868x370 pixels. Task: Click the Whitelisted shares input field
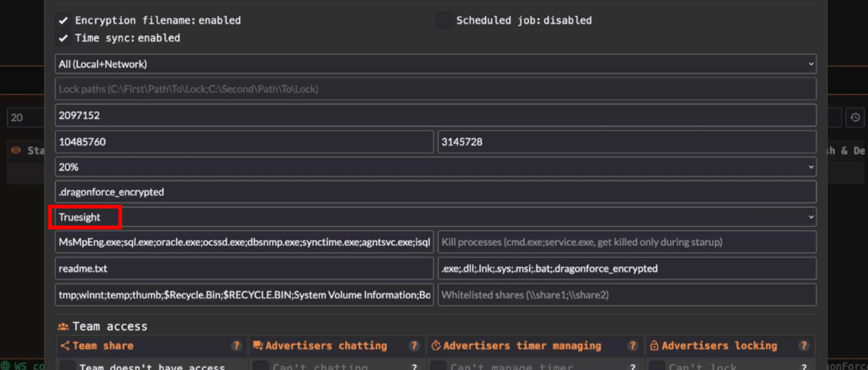click(x=627, y=295)
